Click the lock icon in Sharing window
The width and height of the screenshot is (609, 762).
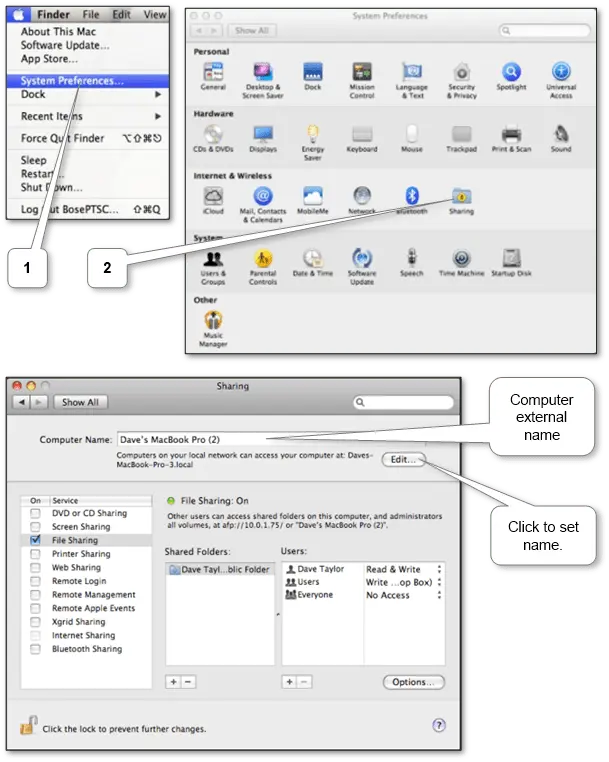click(29, 725)
